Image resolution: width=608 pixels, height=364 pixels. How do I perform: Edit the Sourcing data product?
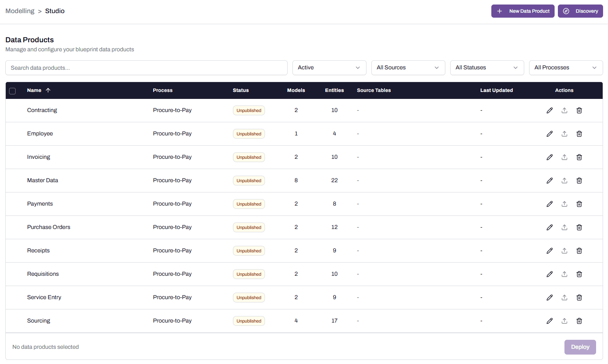click(x=550, y=321)
